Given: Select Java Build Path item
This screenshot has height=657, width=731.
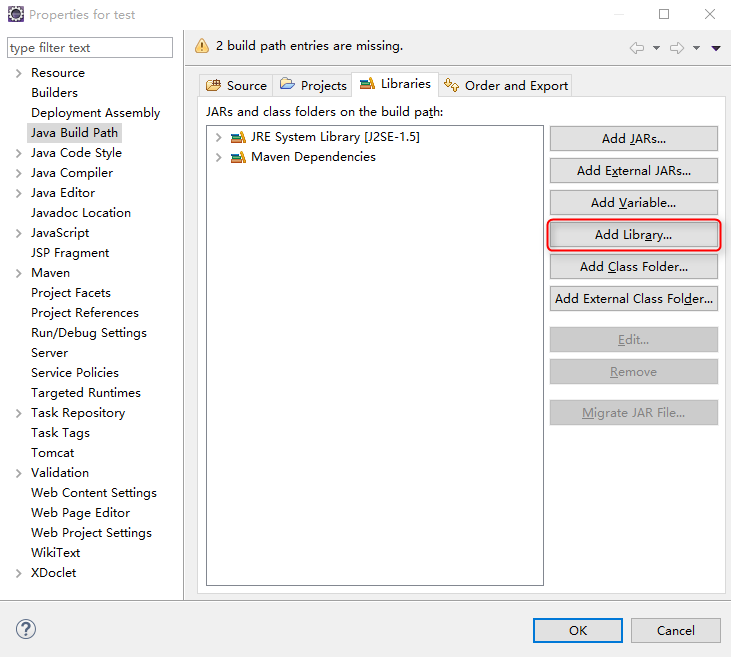Looking at the screenshot, I should click(x=75, y=133).
